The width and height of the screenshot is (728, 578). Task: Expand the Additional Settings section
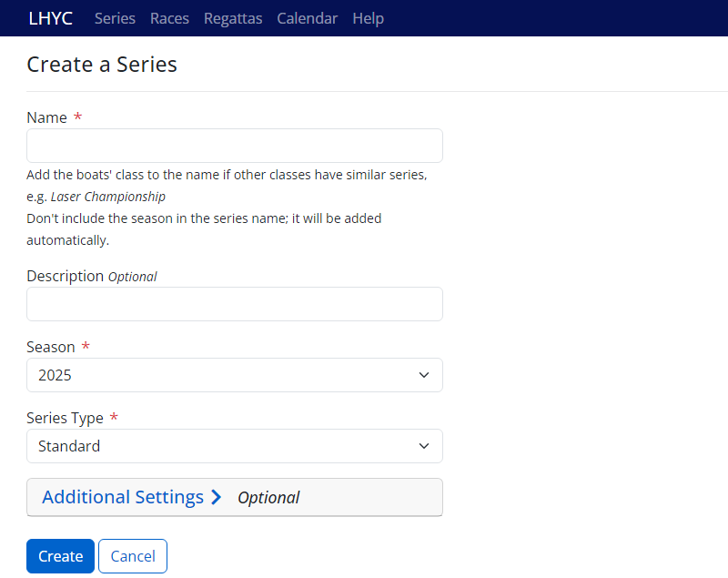pos(122,497)
